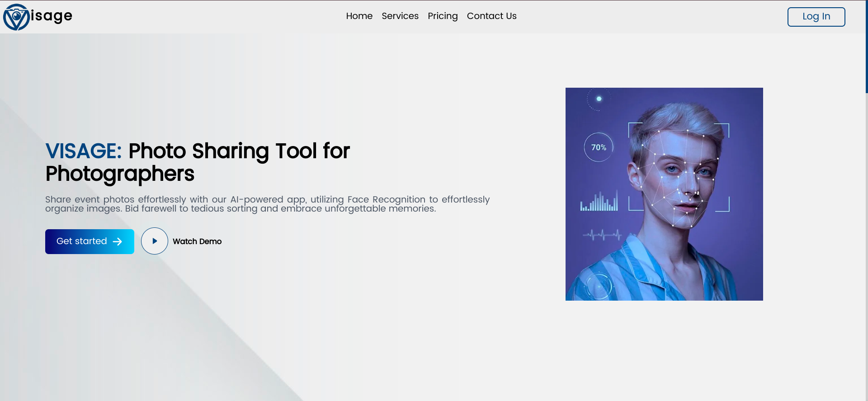Click the arrow icon inside Get started
This screenshot has height=401, width=868.
118,242
